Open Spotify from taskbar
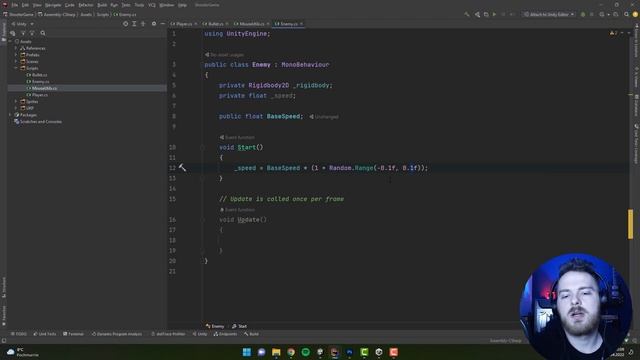640x360 pixels. [306, 352]
